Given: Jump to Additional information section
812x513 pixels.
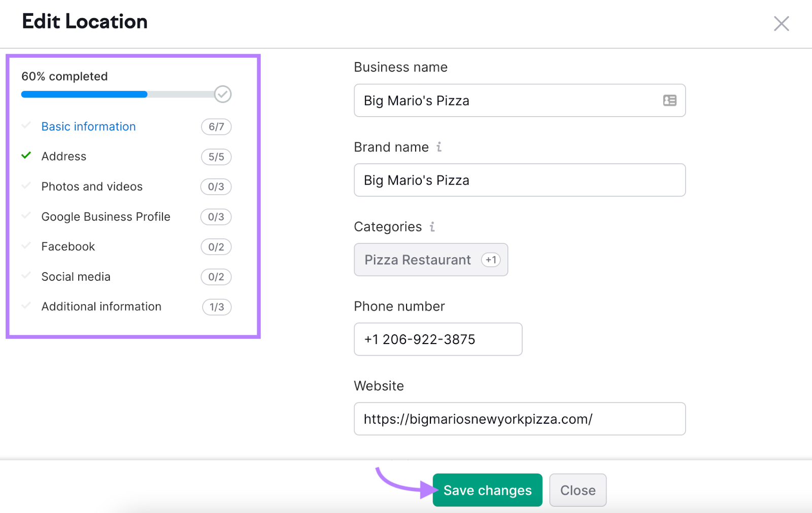Looking at the screenshot, I should 101,306.
